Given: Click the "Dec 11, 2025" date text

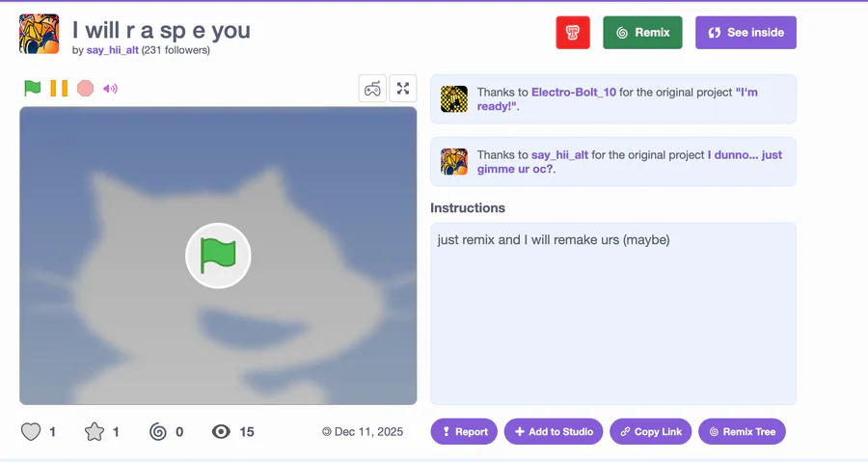Looking at the screenshot, I should click(368, 431).
